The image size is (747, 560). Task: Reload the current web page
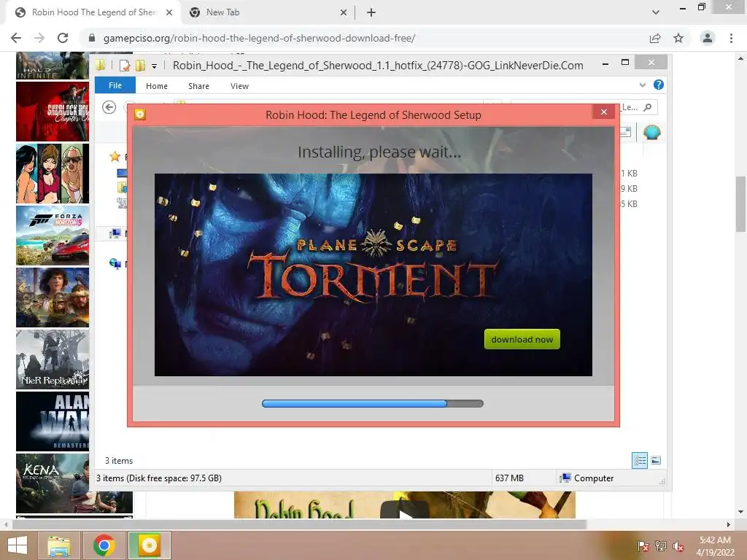tap(63, 38)
